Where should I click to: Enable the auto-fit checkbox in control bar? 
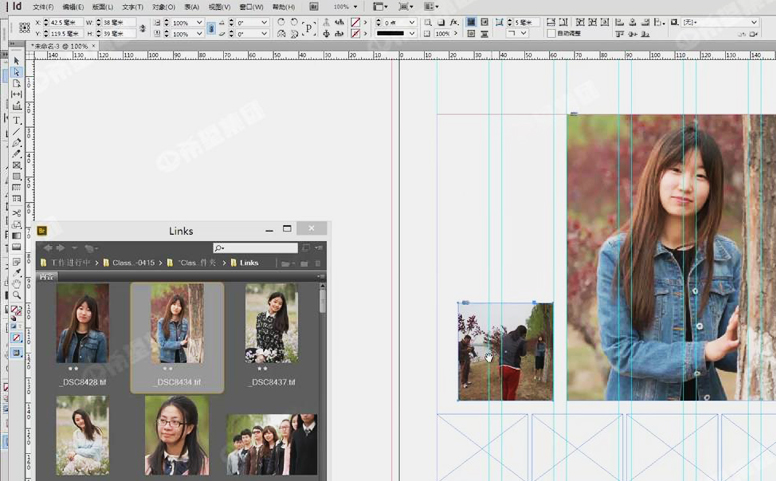[550, 33]
